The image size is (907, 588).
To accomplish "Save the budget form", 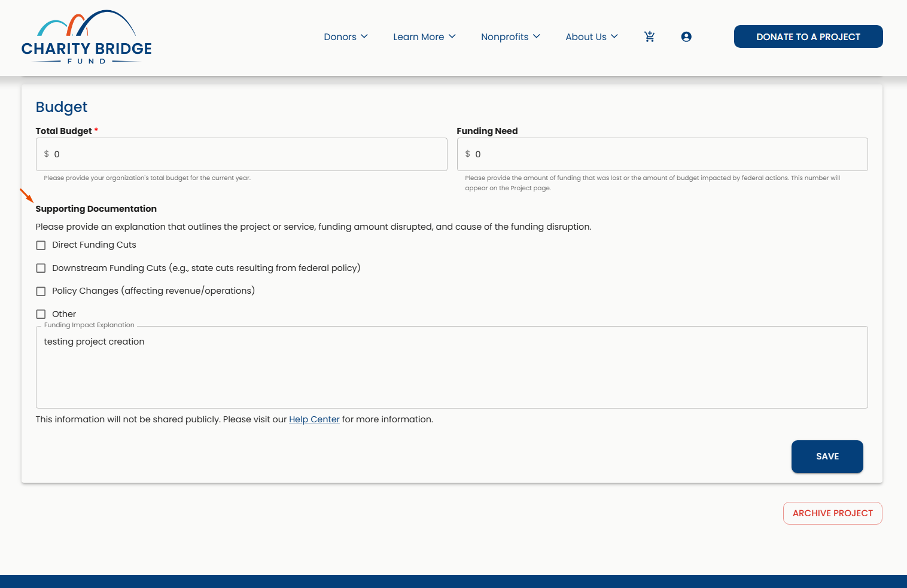I will point(827,456).
